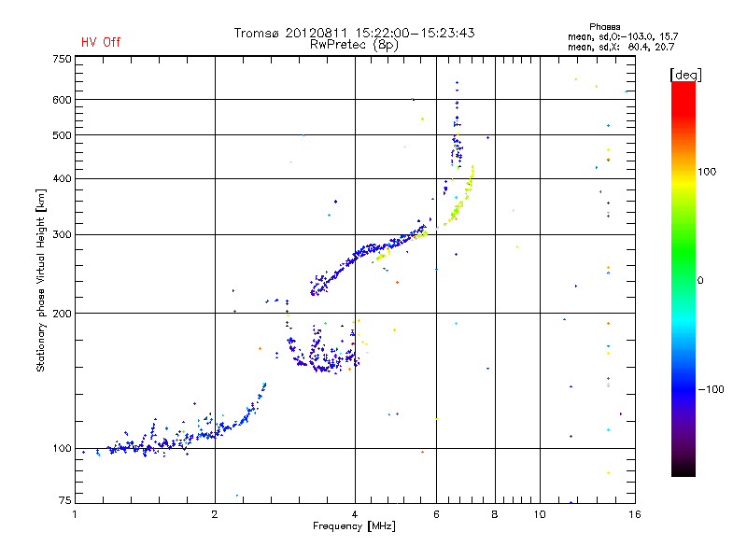Select the plot title "Tromsø 20120811 15:22:00-15:23:43"
The width and height of the screenshot is (747, 560).
(355, 33)
